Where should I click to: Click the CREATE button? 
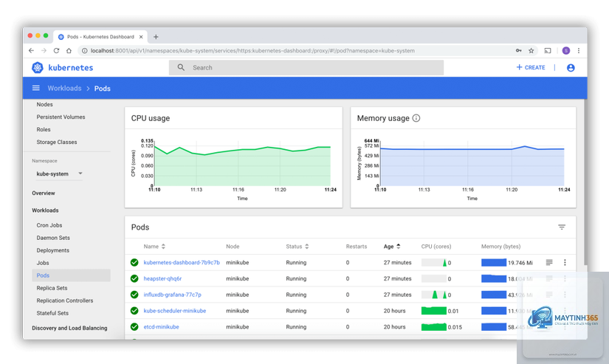pyautogui.click(x=531, y=67)
